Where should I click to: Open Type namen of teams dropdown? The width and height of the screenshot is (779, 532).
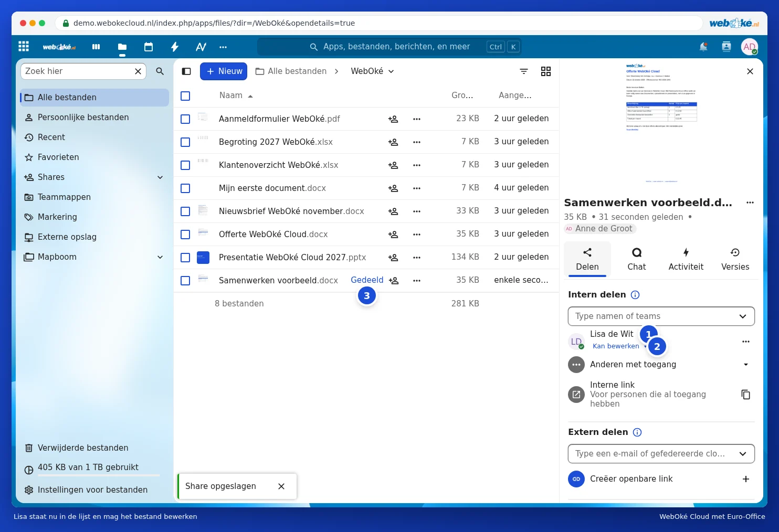point(661,316)
